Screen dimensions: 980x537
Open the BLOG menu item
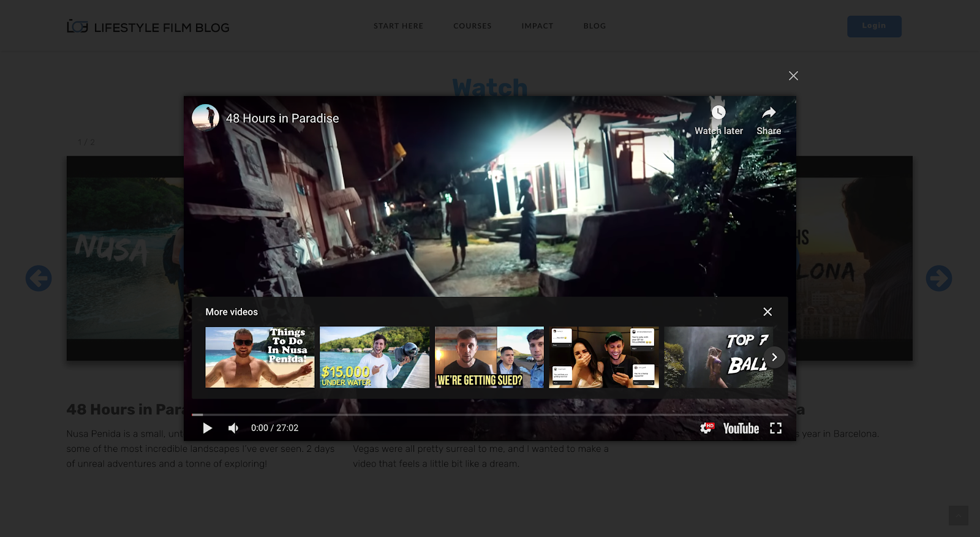[x=595, y=26]
